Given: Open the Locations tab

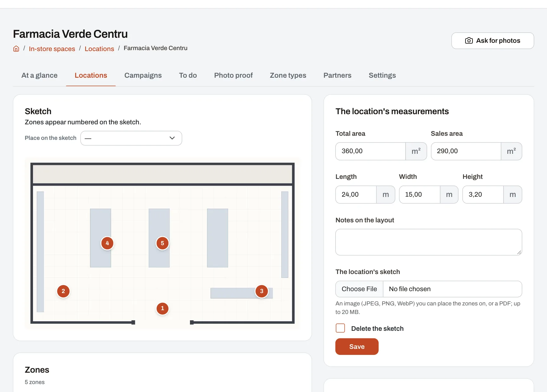Looking at the screenshot, I should point(91,75).
